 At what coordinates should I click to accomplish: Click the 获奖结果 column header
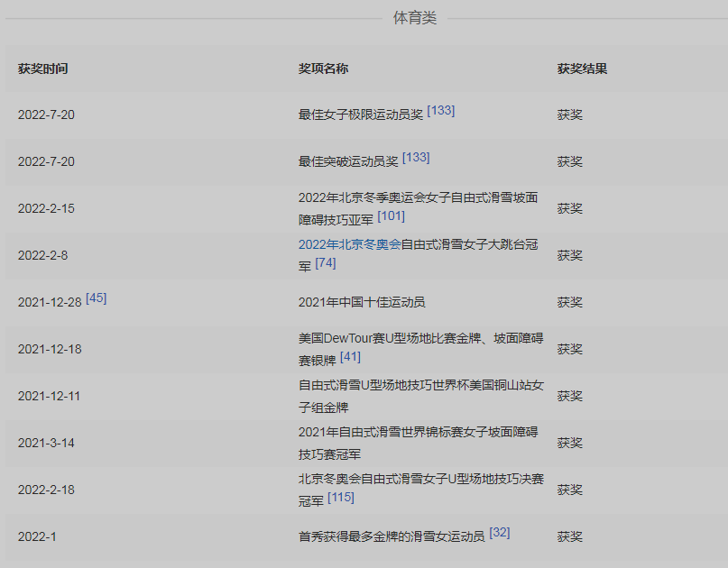point(582,69)
